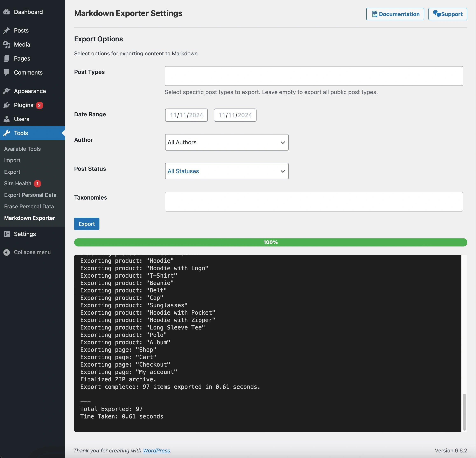Click the blue Export button
Screen dimensions: 476x458
87,224
